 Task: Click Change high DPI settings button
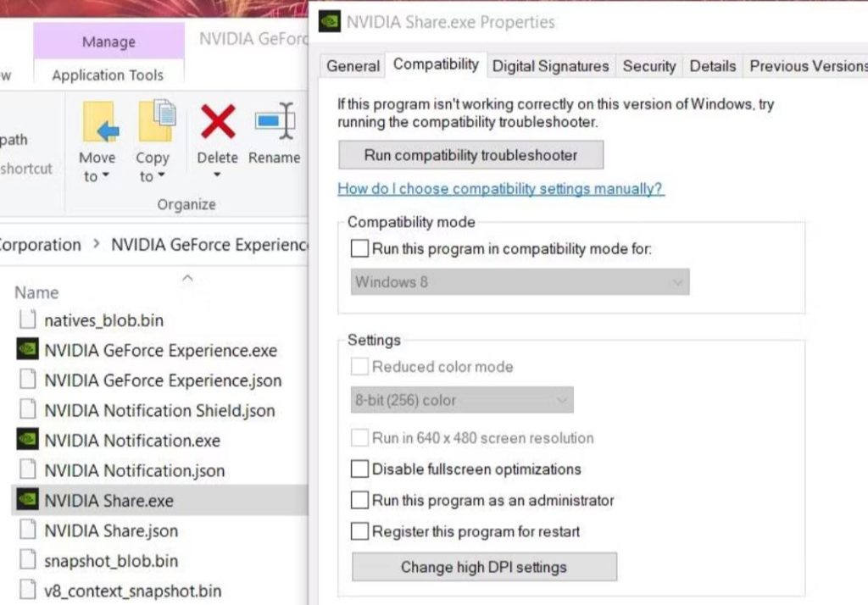click(484, 567)
